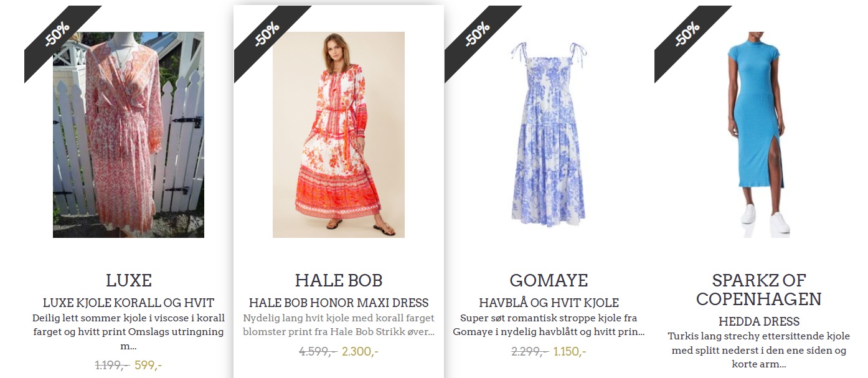Open the coral and white Luxe dress photo

128,135
